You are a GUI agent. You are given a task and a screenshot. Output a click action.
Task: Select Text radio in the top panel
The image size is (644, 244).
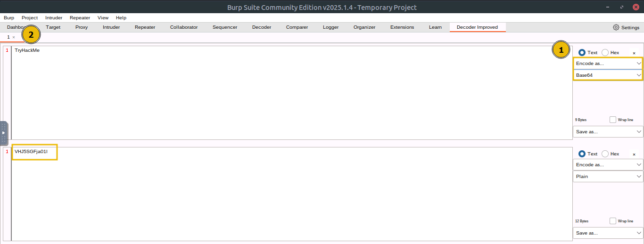click(x=582, y=53)
